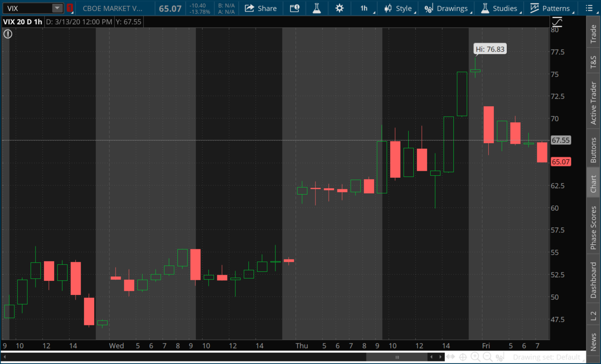The height and width of the screenshot is (364, 601).
Task: Switch to the News side tab
Action: tap(593, 341)
